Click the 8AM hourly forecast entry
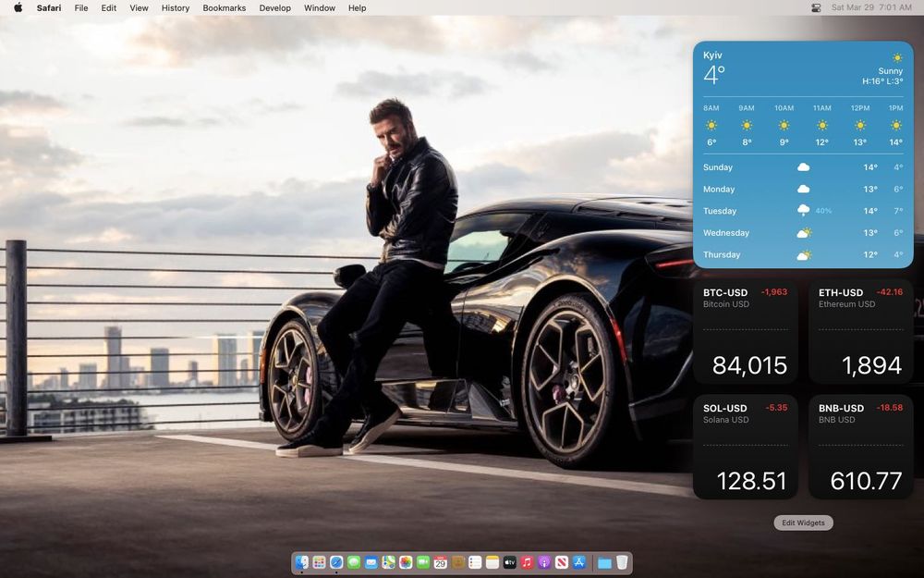The image size is (924, 578). 711,125
